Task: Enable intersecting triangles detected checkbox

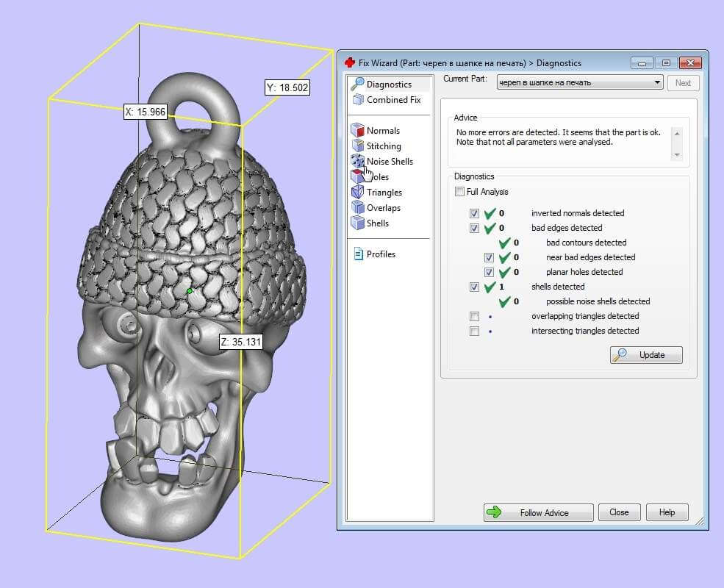Action: tap(475, 331)
